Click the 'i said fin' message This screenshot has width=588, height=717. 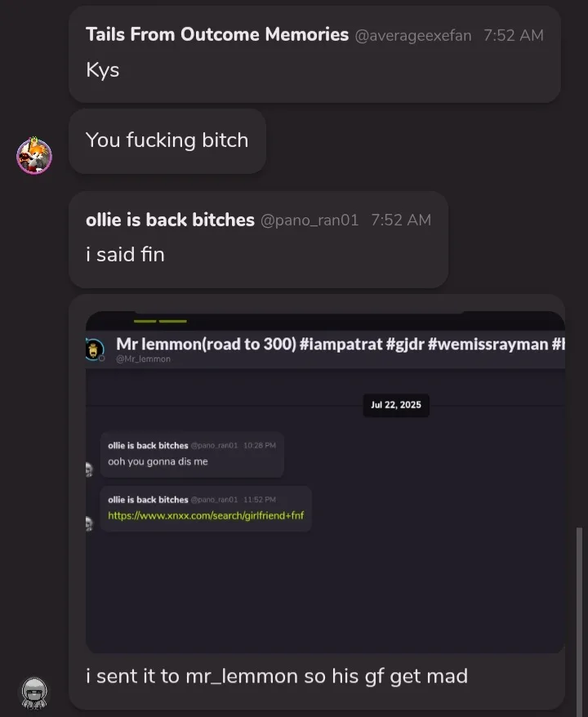pyautogui.click(x=125, y=254)
